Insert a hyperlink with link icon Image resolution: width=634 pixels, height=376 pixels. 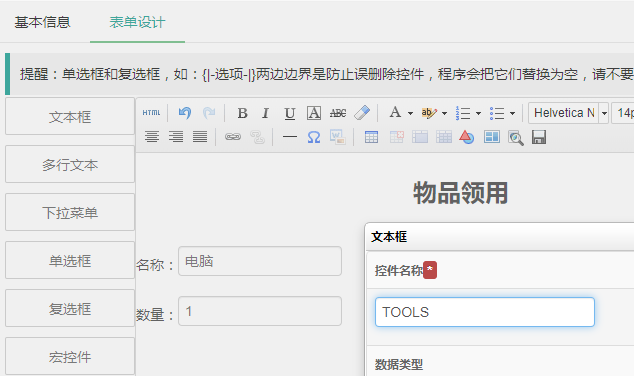pyautogui.click(x=233, y=137)
